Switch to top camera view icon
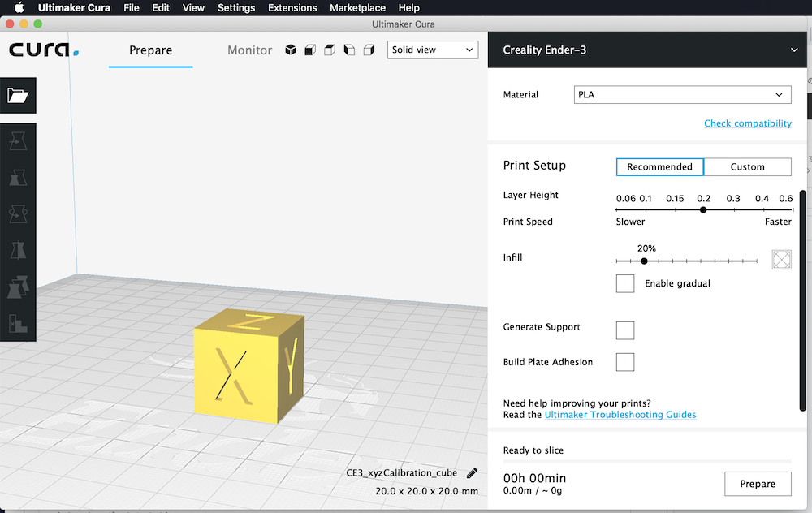This screenshot has width=812, height=513. [x=330, y=50]
